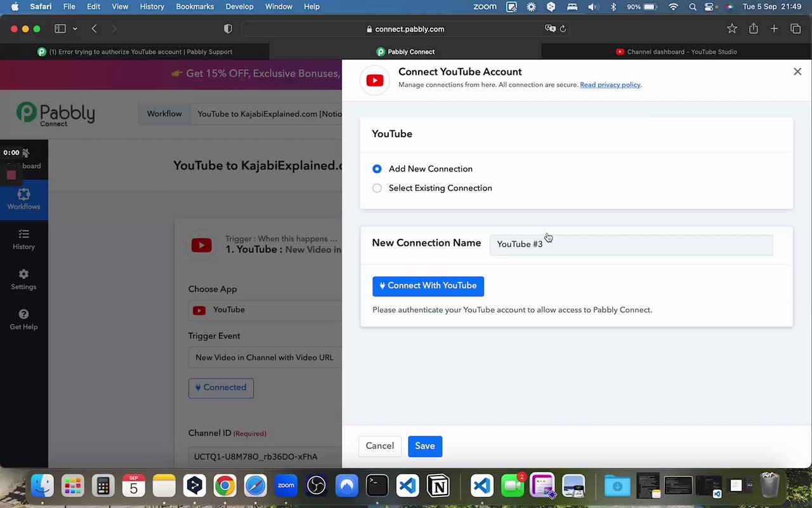Open Settings in the Pabbly sidebar

23,280
